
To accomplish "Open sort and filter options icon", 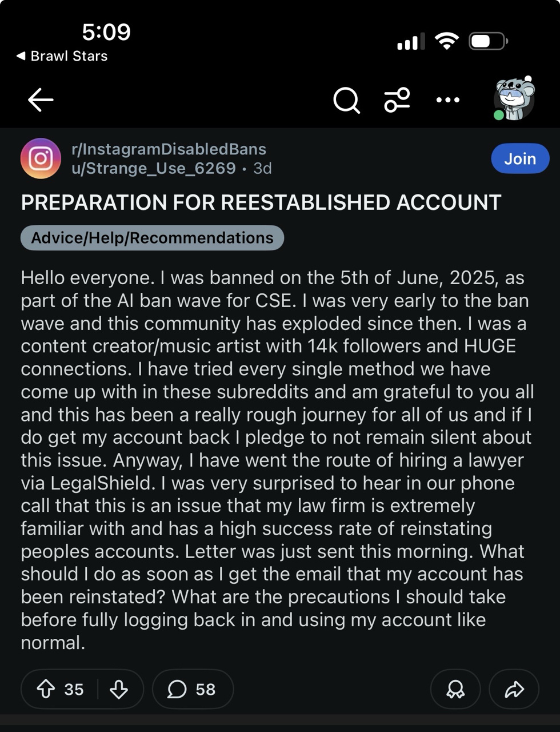I will [397, 100].
